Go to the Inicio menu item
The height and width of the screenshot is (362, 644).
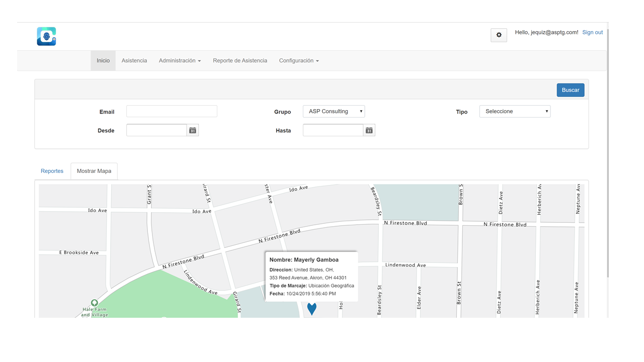[x=103, y=60]
